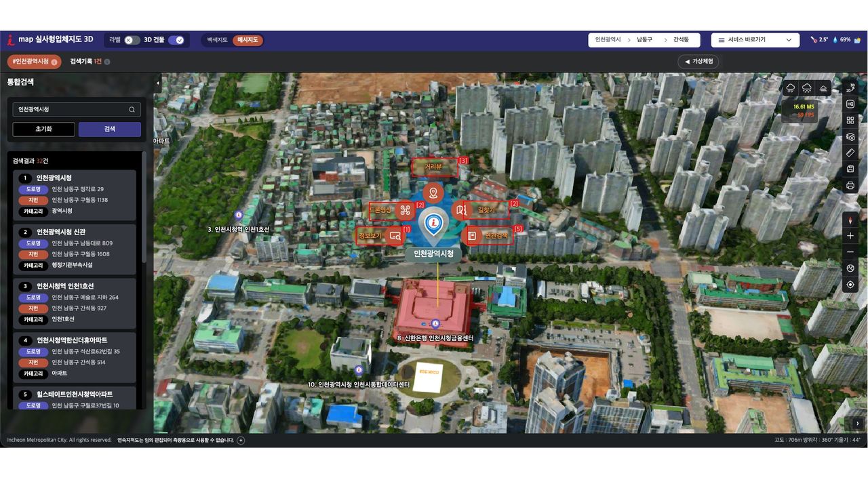Screen dimensions: 868x488
Task: Open the 검색기록 tab
Action: point(86,62)
